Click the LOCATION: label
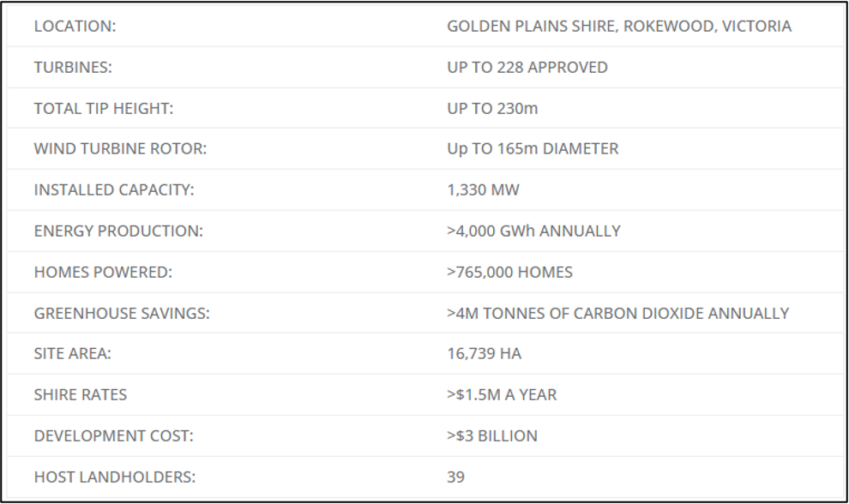 [75, 27]
